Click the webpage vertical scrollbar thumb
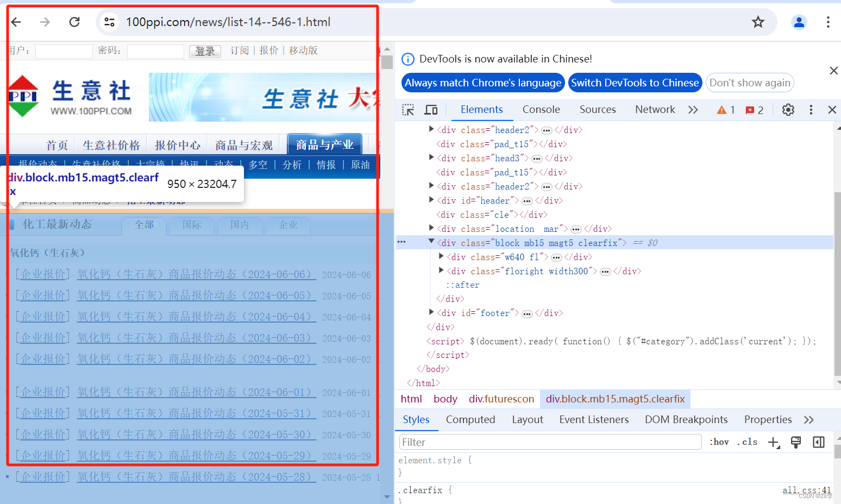This screenshot has width=841, height=504. point(387,62)
